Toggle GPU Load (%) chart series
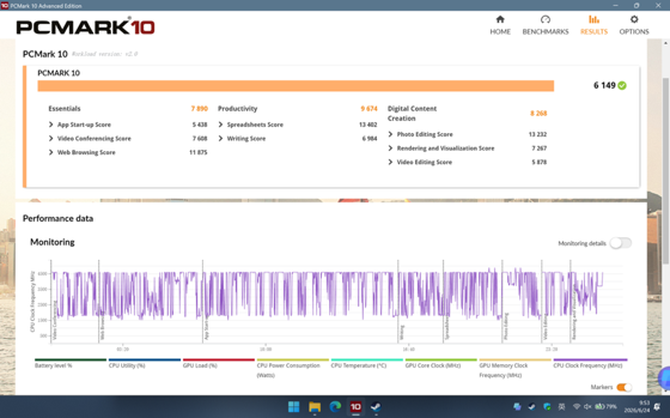 coord(218,364)
